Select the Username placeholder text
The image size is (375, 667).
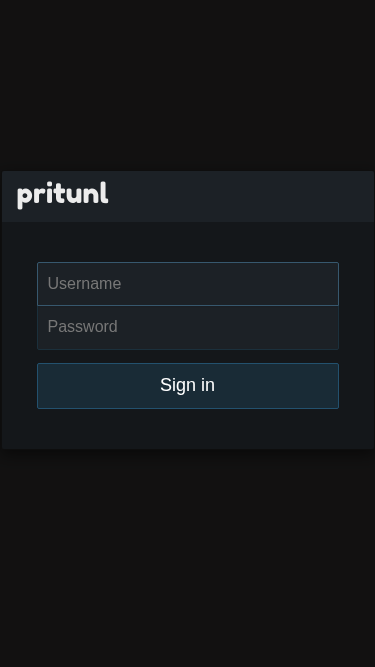(x=84, y=284)
